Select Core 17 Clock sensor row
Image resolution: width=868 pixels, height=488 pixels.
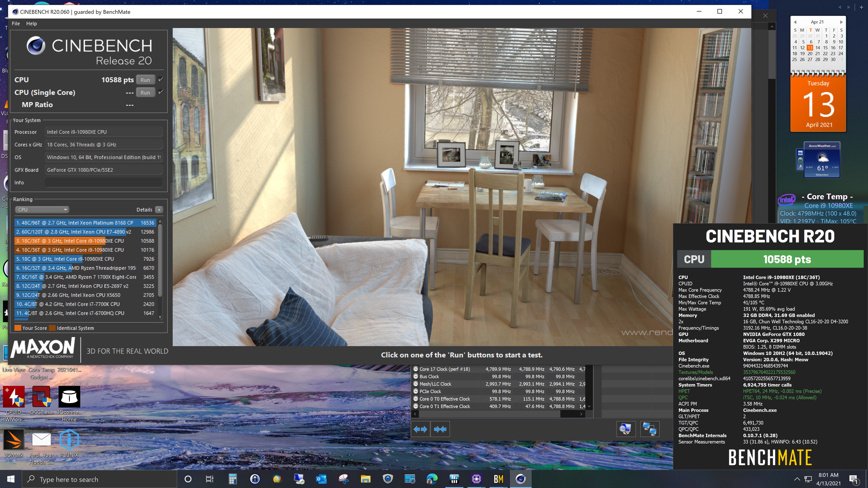tap(499, 369)
